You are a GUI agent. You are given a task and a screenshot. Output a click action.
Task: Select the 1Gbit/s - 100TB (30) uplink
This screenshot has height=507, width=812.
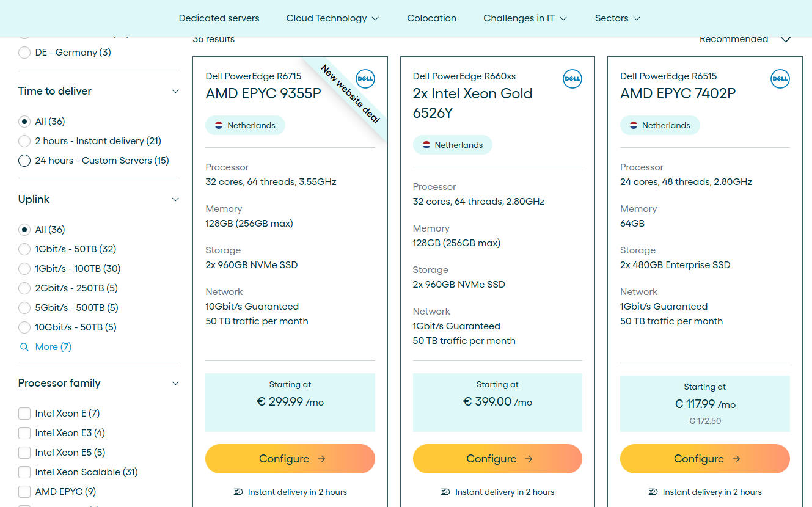24,269
